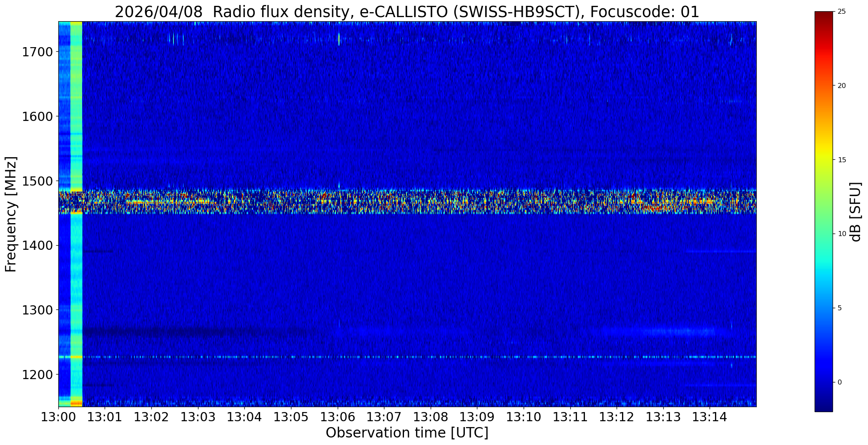
Task: Click the plot title mentioning e-CALLISTO
Action: click(407, 12)
